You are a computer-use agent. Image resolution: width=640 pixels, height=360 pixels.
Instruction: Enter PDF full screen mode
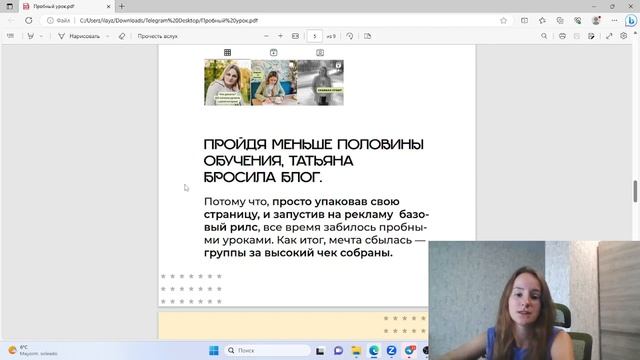pyautogui.click(x=609, y=36)
